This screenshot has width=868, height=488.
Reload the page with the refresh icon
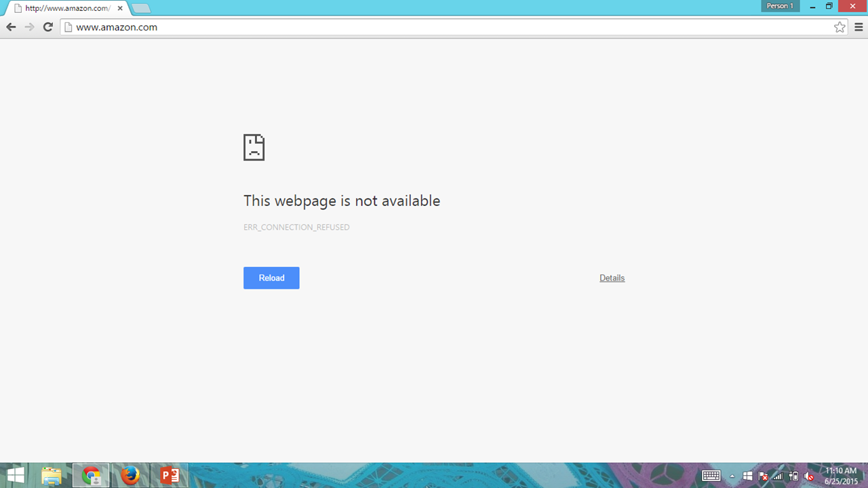point(47,27)
